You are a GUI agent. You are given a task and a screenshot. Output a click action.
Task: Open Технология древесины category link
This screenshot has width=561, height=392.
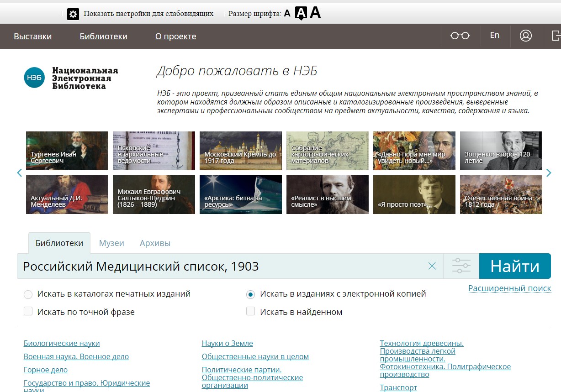pyautogui.click(x=445, y=359)
